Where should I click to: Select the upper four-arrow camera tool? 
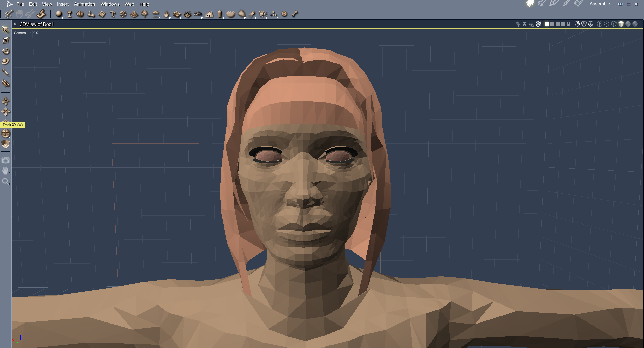point(6,101)
